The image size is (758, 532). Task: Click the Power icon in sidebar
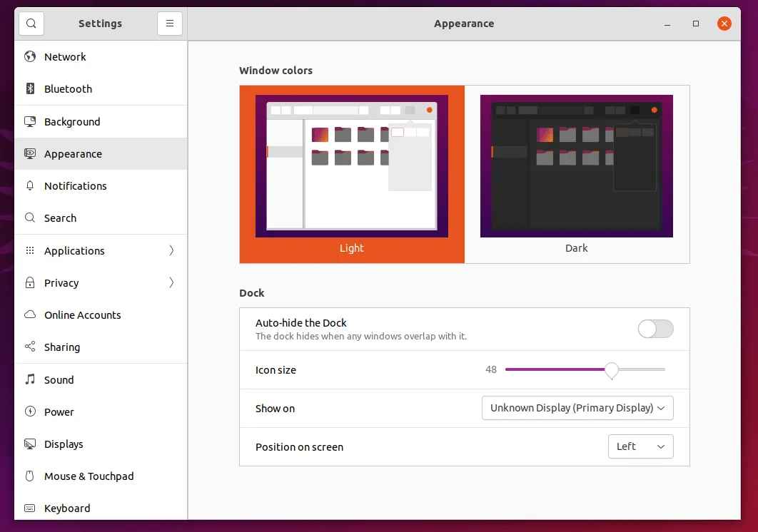30,411
